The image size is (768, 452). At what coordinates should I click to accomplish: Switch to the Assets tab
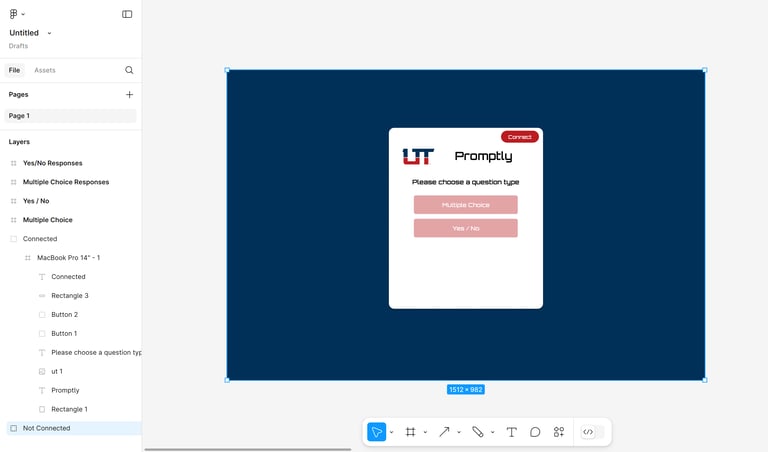coord(45,70)
